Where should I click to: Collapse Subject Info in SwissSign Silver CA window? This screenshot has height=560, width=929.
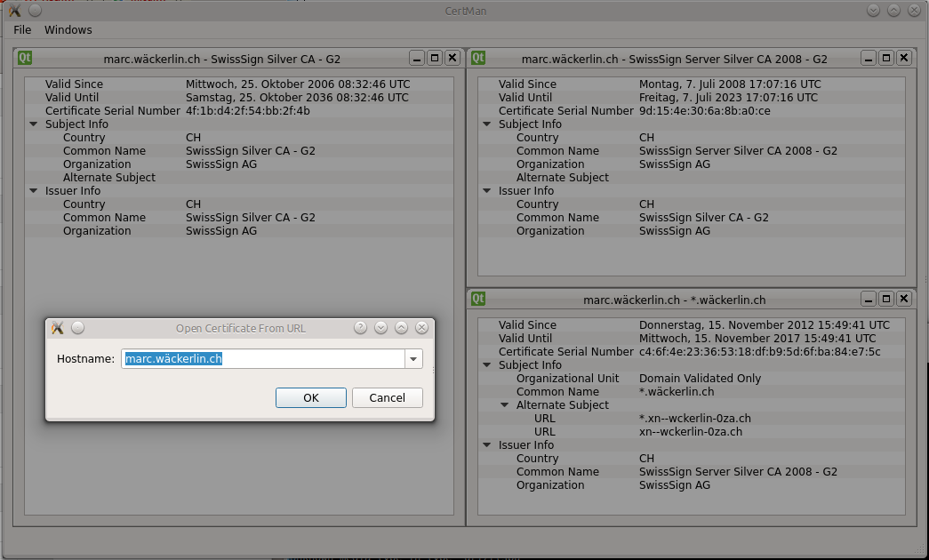point(34,124)
